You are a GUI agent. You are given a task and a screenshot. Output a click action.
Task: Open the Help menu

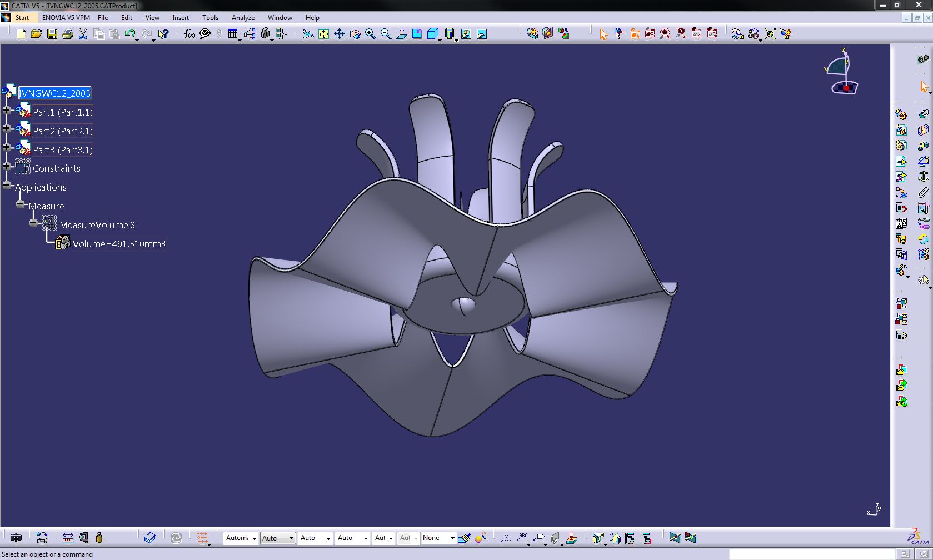point(312,18)
